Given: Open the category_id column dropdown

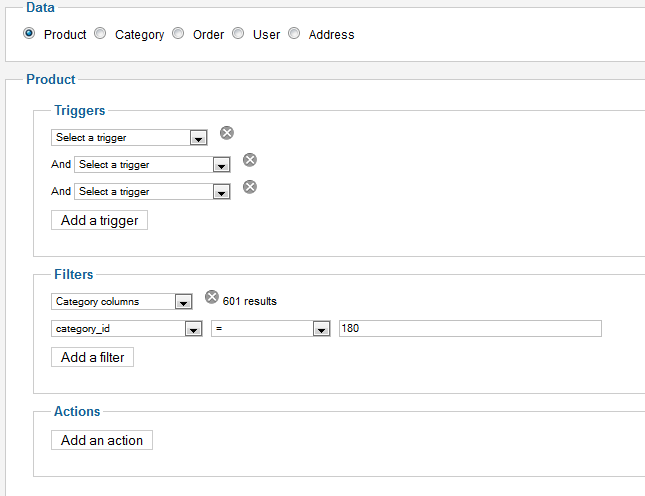Looking at the screenshot, I should tap(127, 329).
